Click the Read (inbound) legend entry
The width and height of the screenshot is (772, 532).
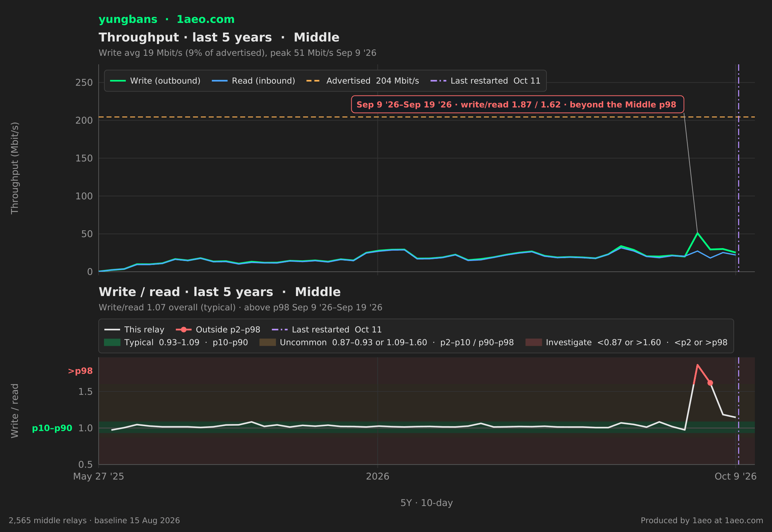coord(253,81)
